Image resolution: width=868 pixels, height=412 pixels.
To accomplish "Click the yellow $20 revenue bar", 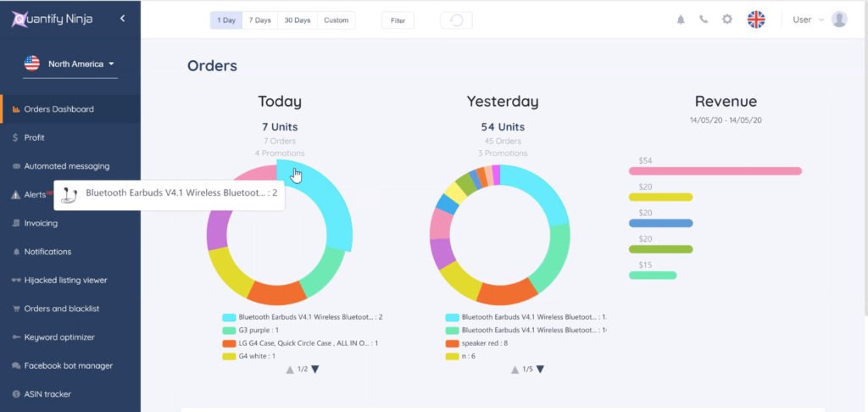I will [x=661, y=198].
